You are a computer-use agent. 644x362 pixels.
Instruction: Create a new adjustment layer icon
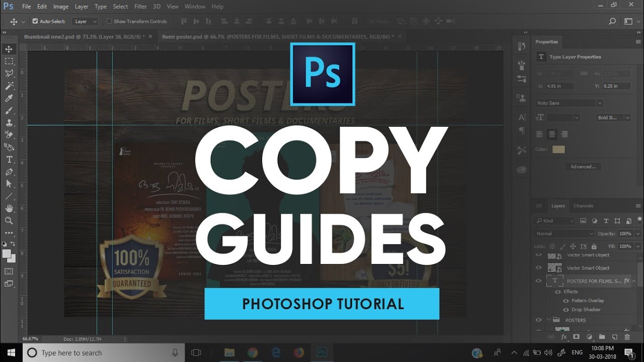click(x=589, y=337)
